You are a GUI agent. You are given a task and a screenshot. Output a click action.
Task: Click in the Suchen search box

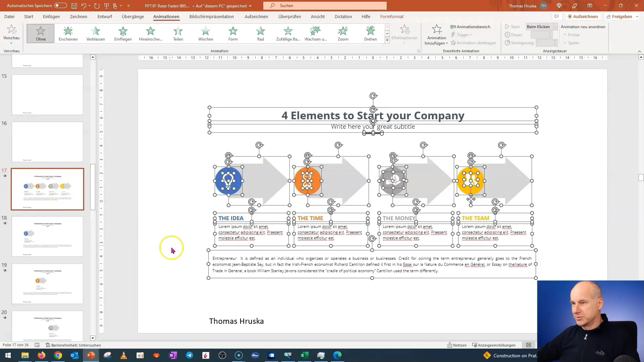pyautogui.click(x=325, y=6)
